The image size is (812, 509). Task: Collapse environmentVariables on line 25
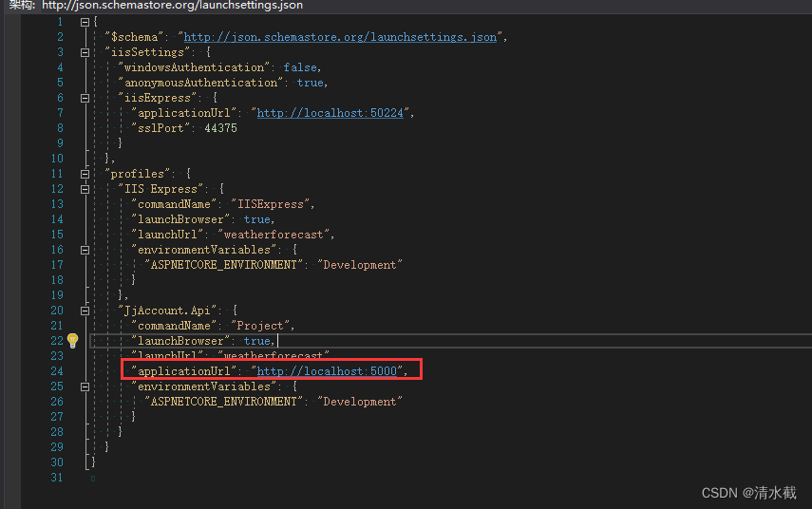click(85, 387)
